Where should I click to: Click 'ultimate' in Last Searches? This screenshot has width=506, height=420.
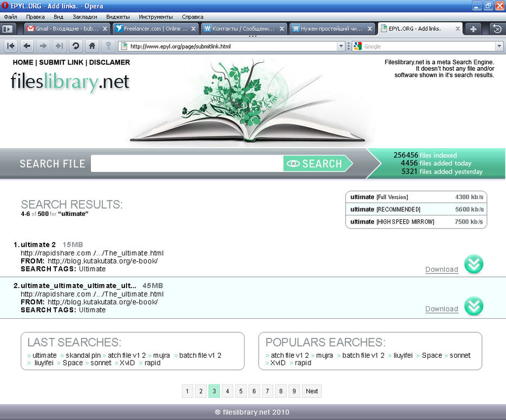pyautogui.click(x=44, y=355)
